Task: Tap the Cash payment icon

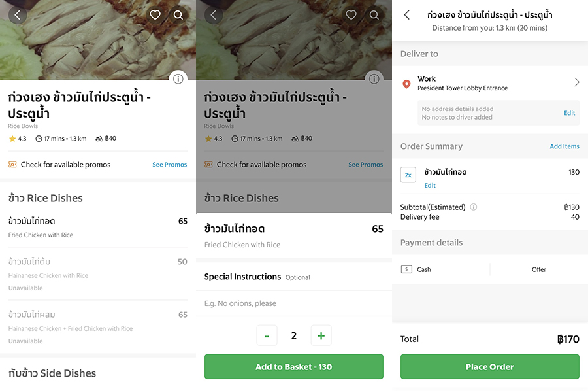Action: click(x=407, y=269)
